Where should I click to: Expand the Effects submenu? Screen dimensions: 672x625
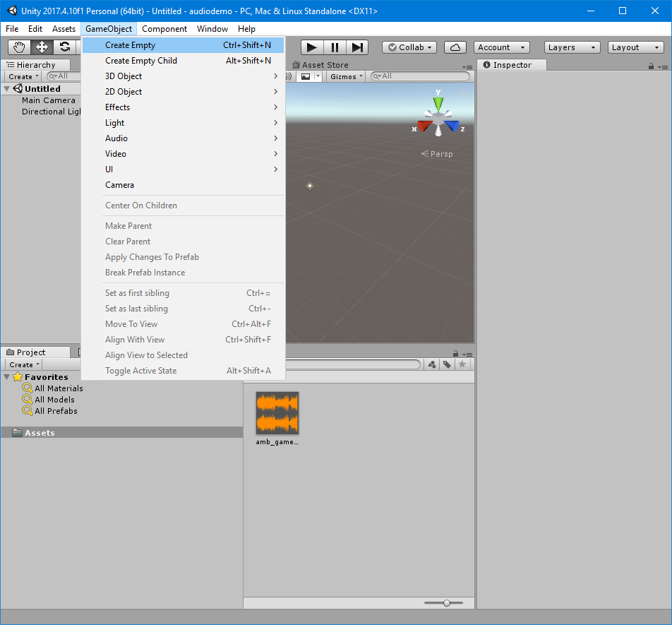tap(183, 107)
